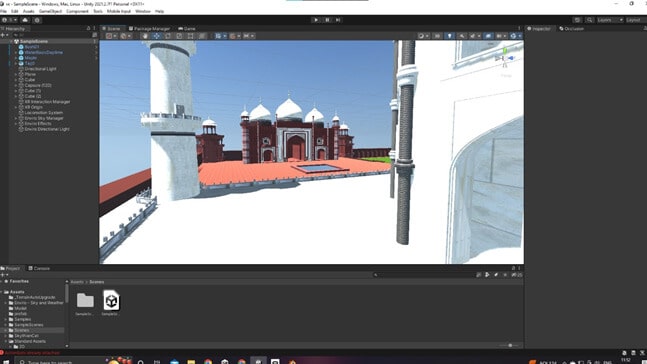Select the Hand view tool
The width and height of the screenshot is (647, 364).
(x=145, y=36)
